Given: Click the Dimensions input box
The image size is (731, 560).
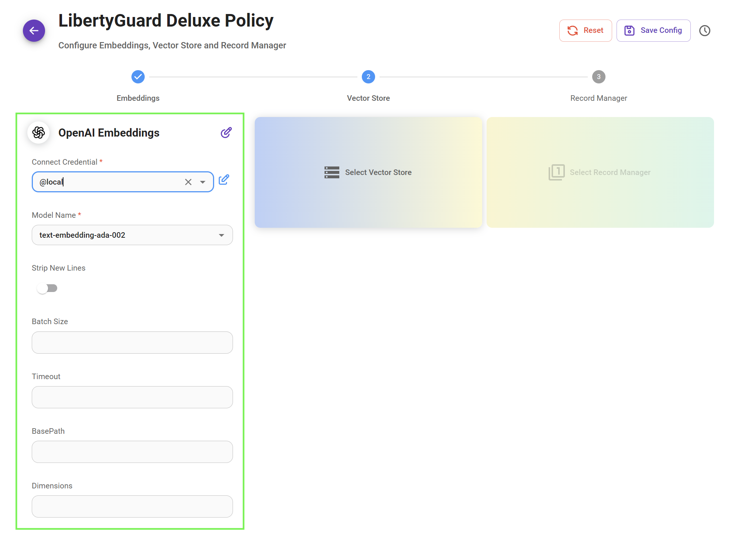Looking at the screenshot, I should pyautogui.click(x=132, y=506).
